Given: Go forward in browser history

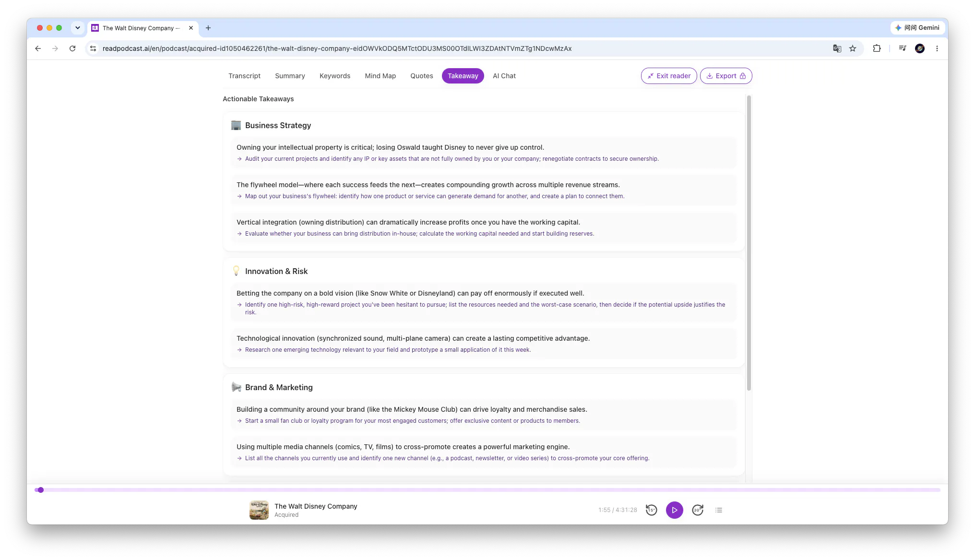Looking at the screenshot, I should [x=55, y=48].
